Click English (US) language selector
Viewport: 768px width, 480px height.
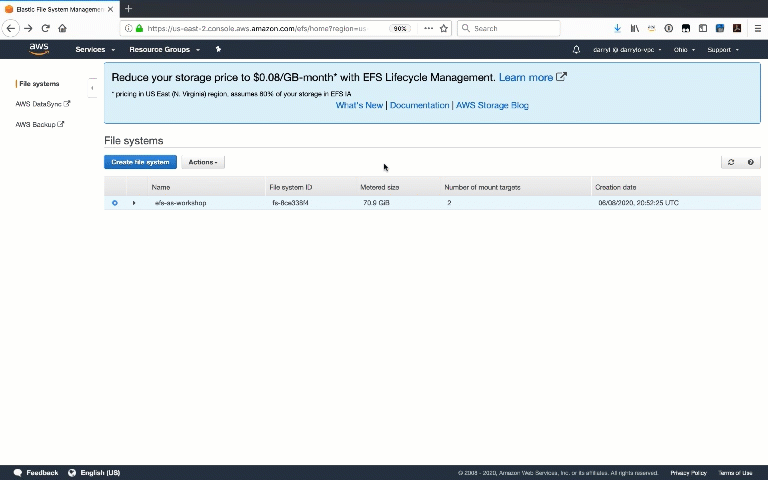click(x=100, y=473)
